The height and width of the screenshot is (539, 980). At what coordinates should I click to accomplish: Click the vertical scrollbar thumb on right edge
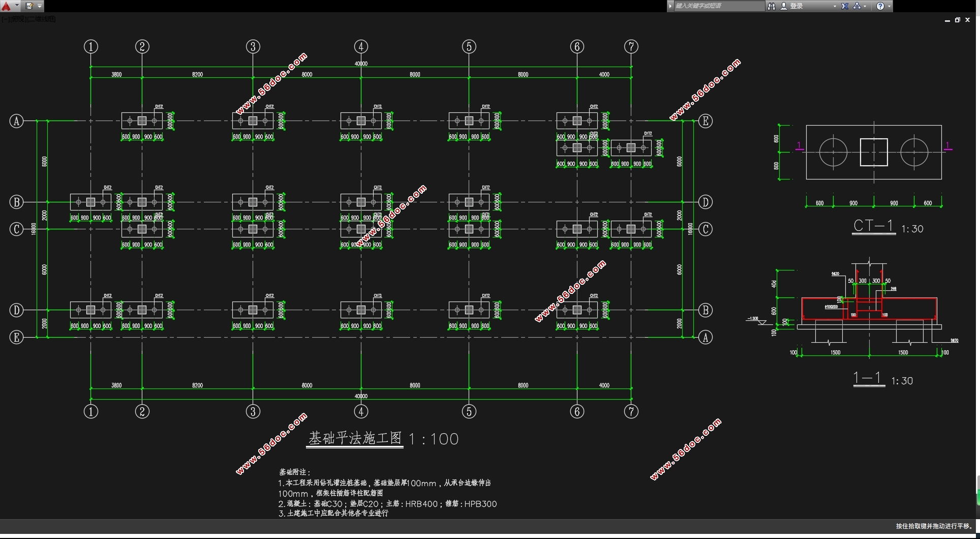click(978, 490)
